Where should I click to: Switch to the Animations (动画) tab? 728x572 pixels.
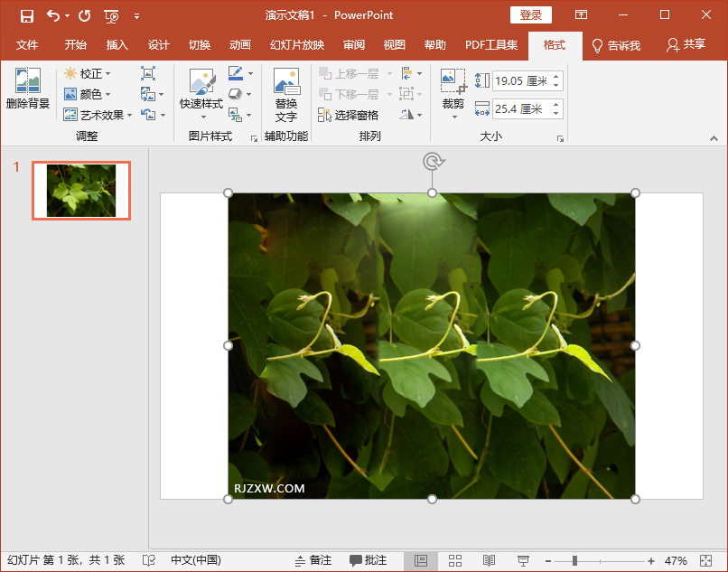click(x=240, y=45)
